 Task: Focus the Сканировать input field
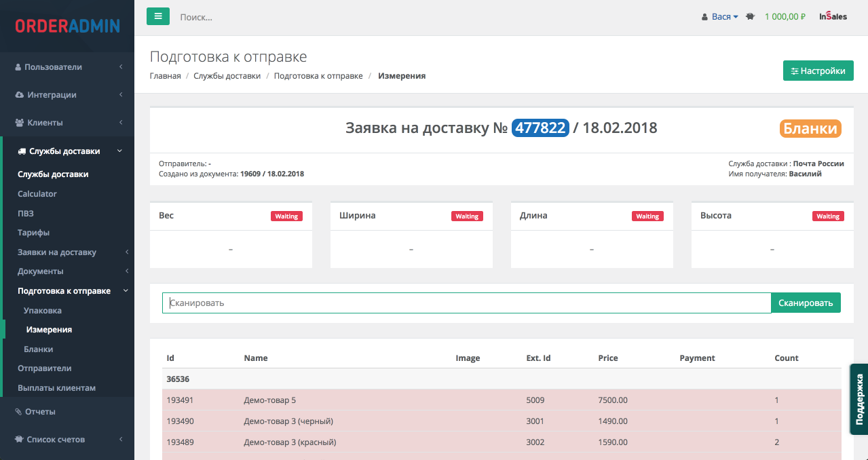[466, 303]
